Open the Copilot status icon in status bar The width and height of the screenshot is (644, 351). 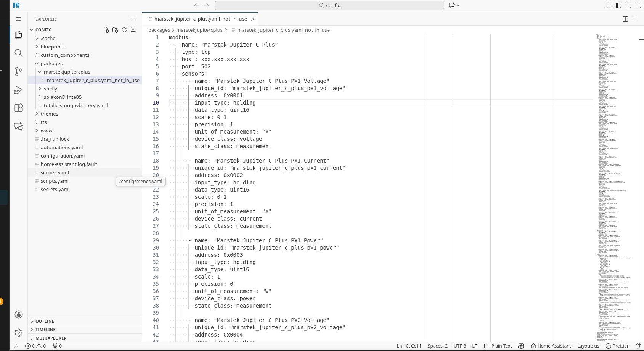click(x=521, y=346)
